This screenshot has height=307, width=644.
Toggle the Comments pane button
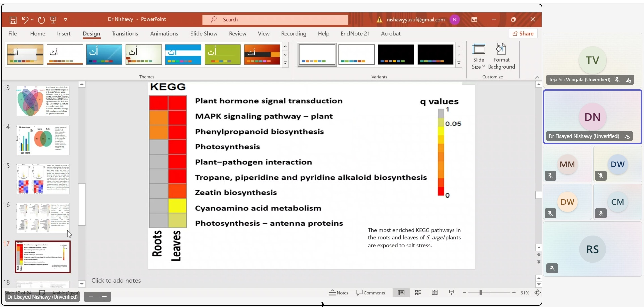point(371,293)
